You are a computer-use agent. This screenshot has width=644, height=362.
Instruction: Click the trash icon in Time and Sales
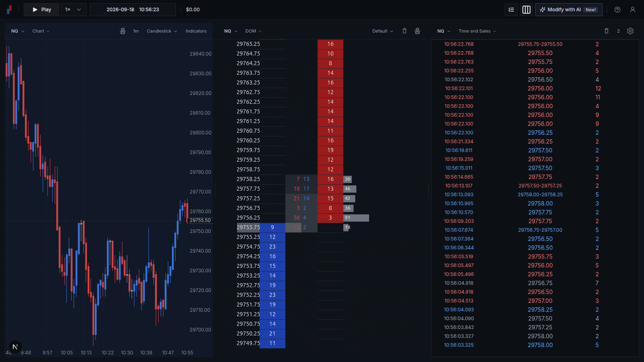[x=607, y=31]
